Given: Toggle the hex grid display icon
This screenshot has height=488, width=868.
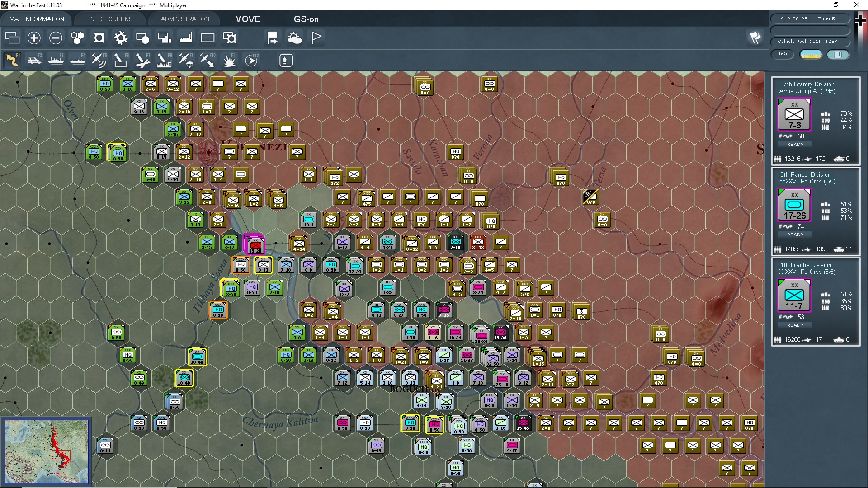Looking at the screenshot, I should coord(77,38).
